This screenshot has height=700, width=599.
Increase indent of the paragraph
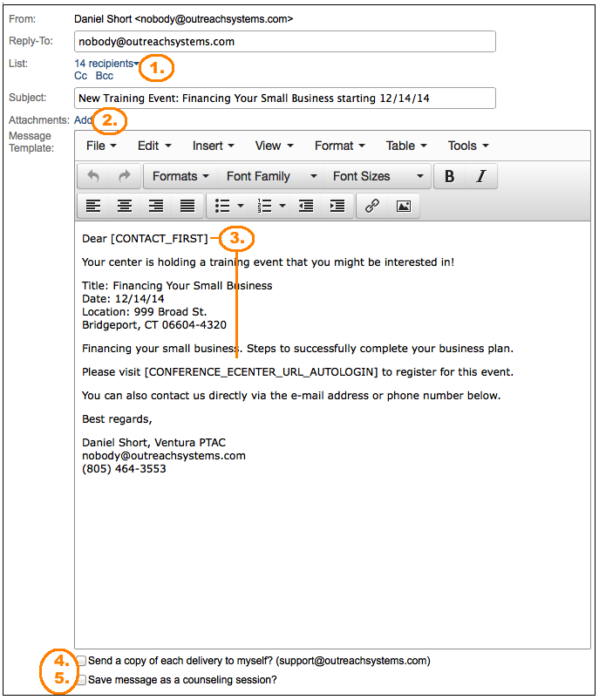tap(337, 206)
